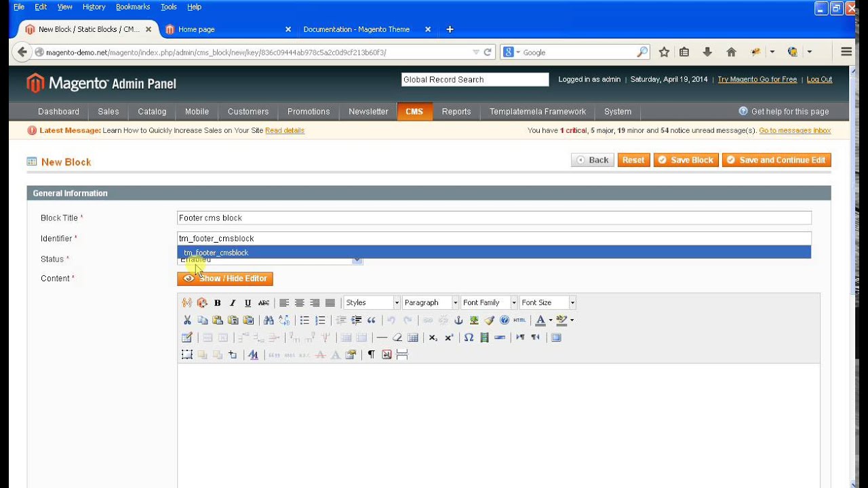
Task: Click the Insert Variable icon
Action: pos(186,303)
